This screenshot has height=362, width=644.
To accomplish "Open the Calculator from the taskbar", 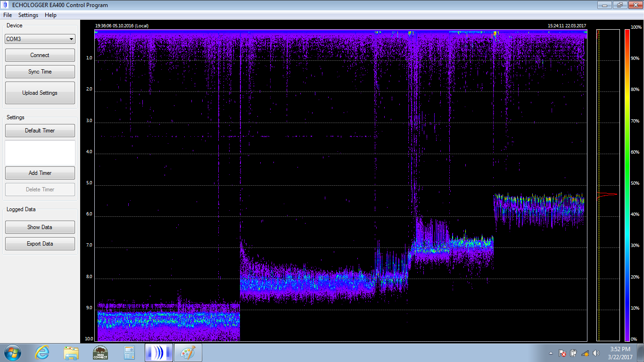I will click(x=129, y=353).
